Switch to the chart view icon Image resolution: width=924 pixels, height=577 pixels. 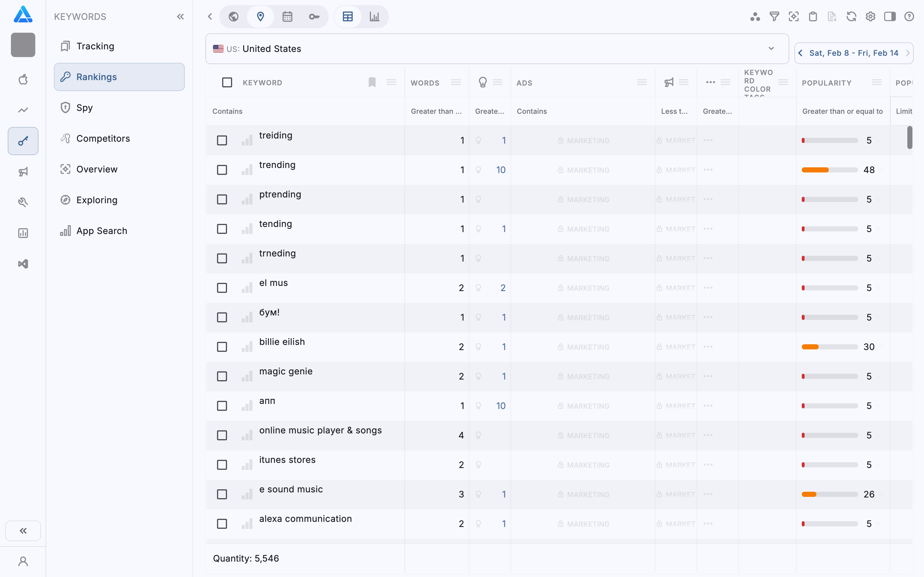pos(374,16)
